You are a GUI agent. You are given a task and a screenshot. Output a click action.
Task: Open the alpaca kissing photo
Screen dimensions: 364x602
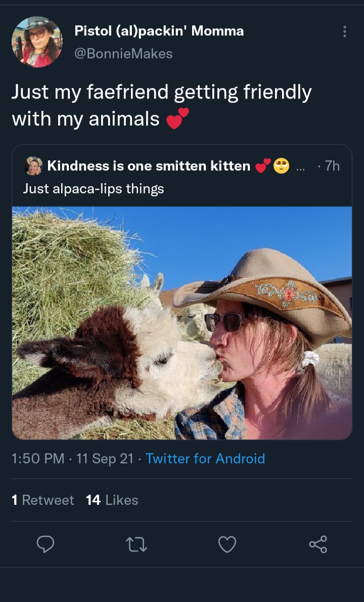(182, 323)
